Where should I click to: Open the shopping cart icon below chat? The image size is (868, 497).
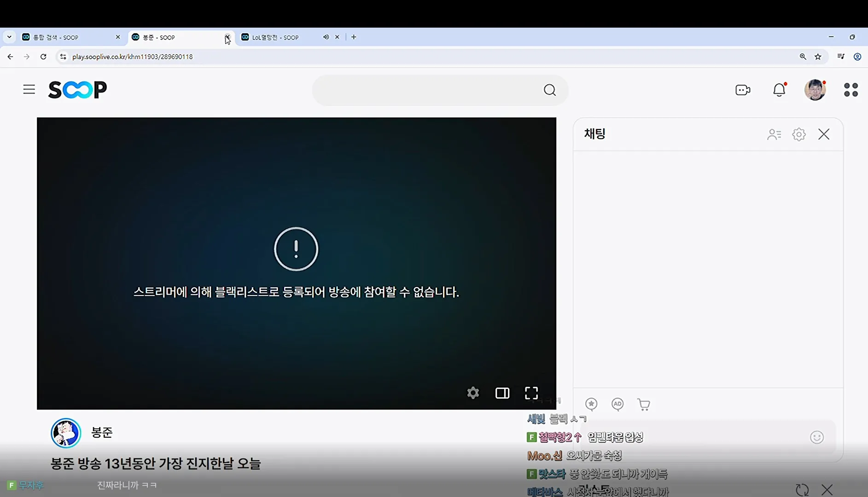[x=644, y=404]
